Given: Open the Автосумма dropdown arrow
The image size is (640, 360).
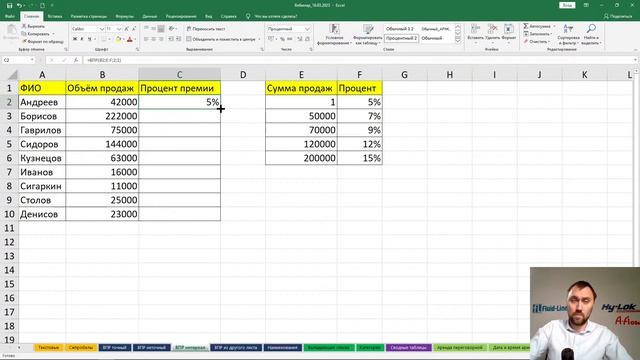Looking at the screenshot, I should pos(554,26).
